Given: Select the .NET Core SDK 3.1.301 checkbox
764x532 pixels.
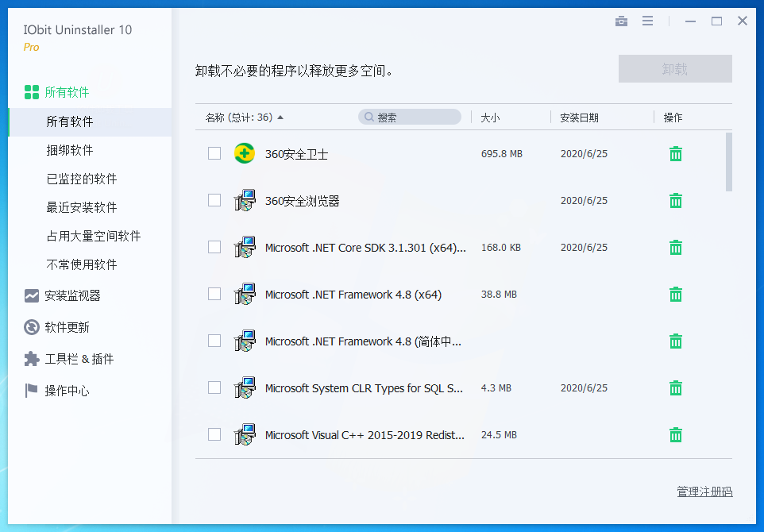Looking at the screenshot, I should (214, 247).
